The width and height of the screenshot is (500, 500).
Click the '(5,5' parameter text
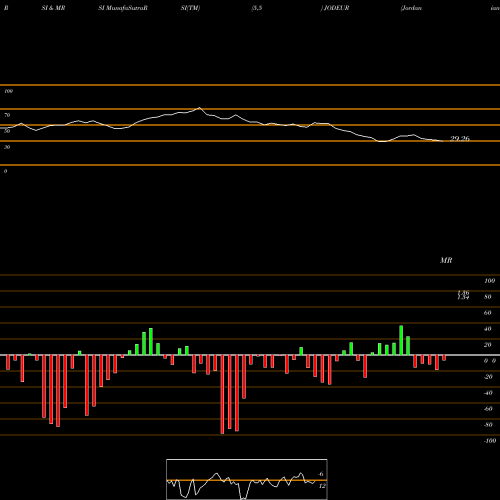(257, 8)
